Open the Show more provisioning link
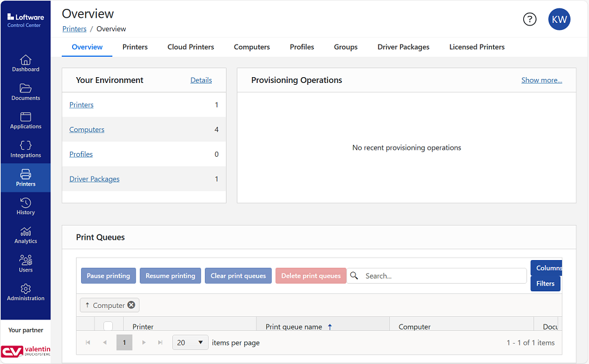This screenshot has width=589, height=364. (x=541, y=80)
